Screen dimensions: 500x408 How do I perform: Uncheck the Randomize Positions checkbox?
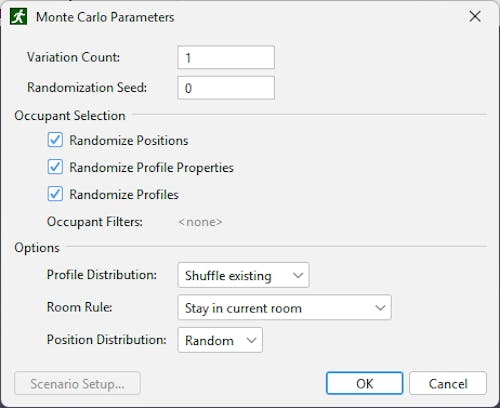(x=55, y=140)
